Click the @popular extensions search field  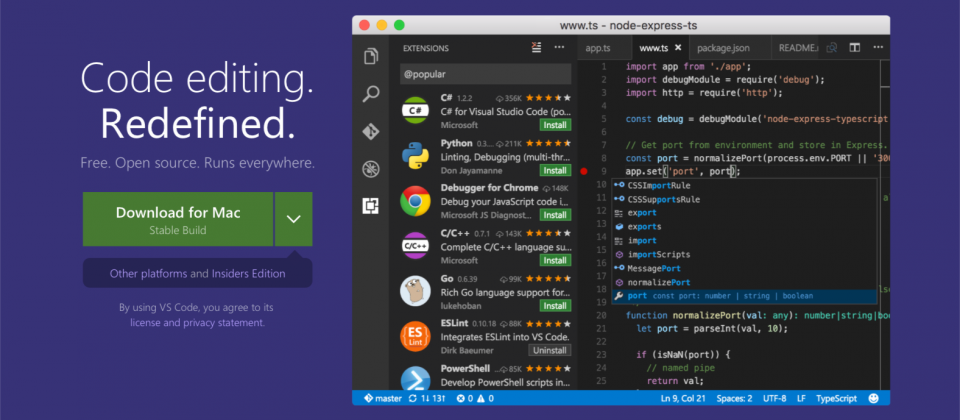(x=486, y=74)
